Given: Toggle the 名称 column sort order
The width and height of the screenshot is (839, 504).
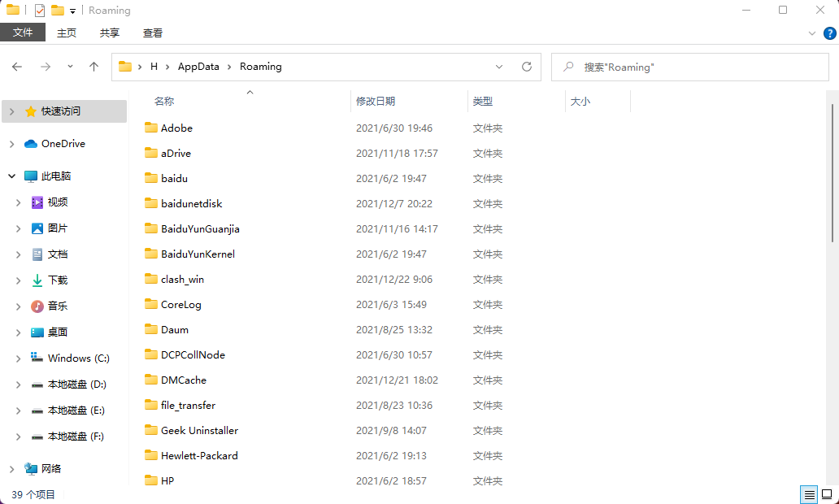Looking at the screenshot, I should pos(163,101).
